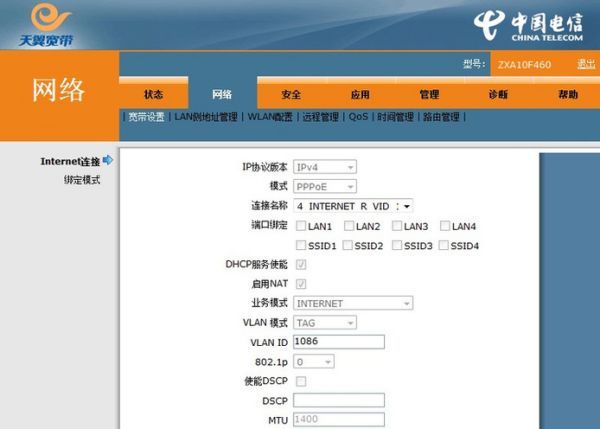This screenshot has height=429, width=600.
Task: Open 宽带设置 submenu link
Action: (146, 117)
